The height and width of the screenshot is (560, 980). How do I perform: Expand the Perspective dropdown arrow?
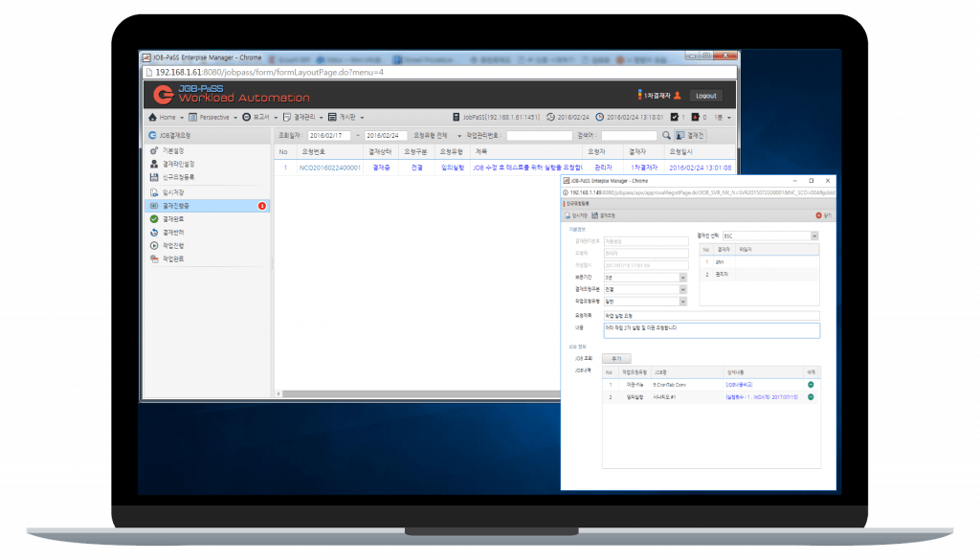click(x=235, y=118)
